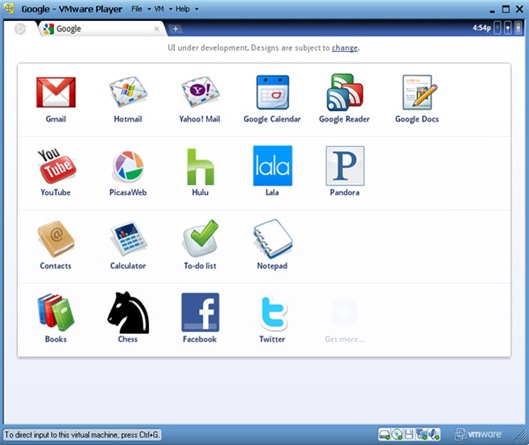
Task: Click the floppy disk icon in VMware status bar
Action: (x=409, y=434)
